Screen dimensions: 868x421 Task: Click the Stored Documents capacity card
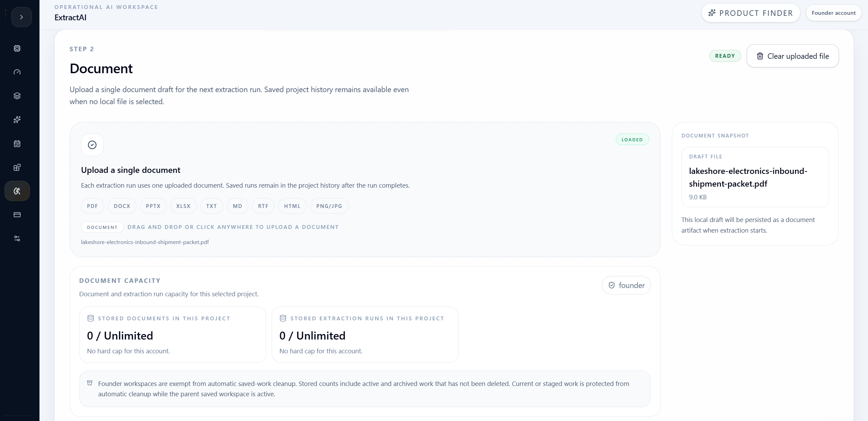click(x=173, y=335)
